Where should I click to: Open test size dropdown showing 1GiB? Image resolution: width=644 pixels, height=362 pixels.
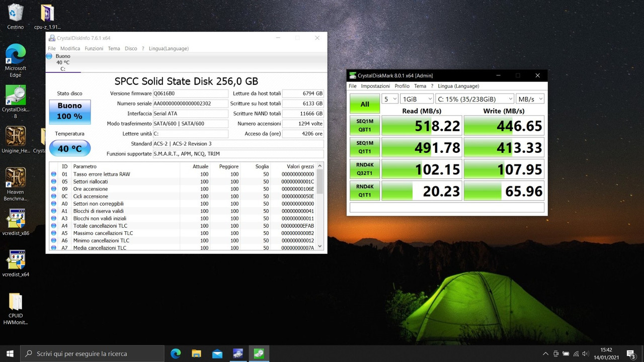tap(417, 99)
